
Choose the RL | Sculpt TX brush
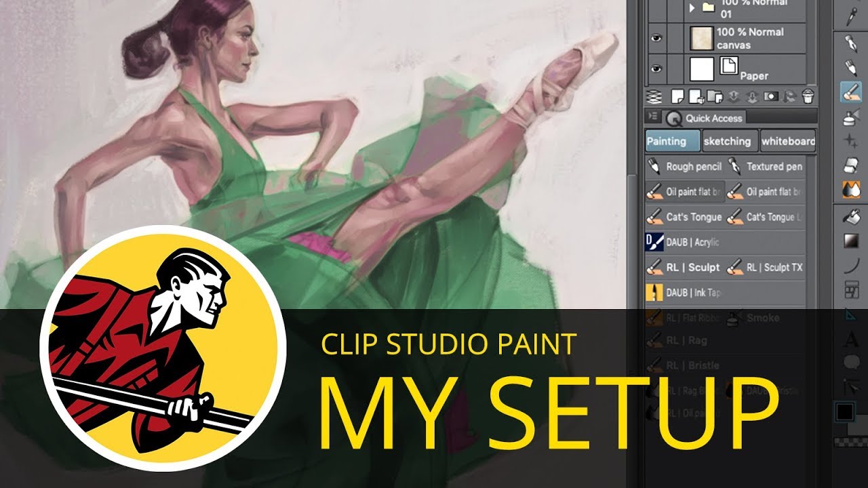(x=766, y=268)
